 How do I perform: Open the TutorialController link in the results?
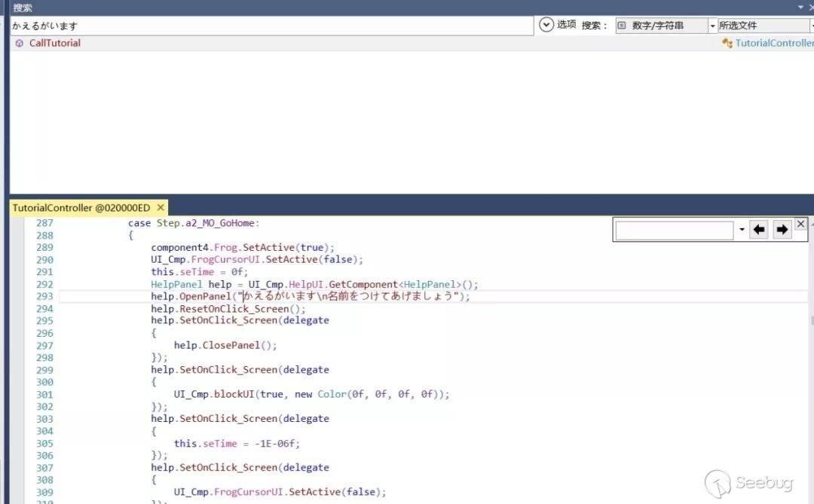(x=774, y=43)
